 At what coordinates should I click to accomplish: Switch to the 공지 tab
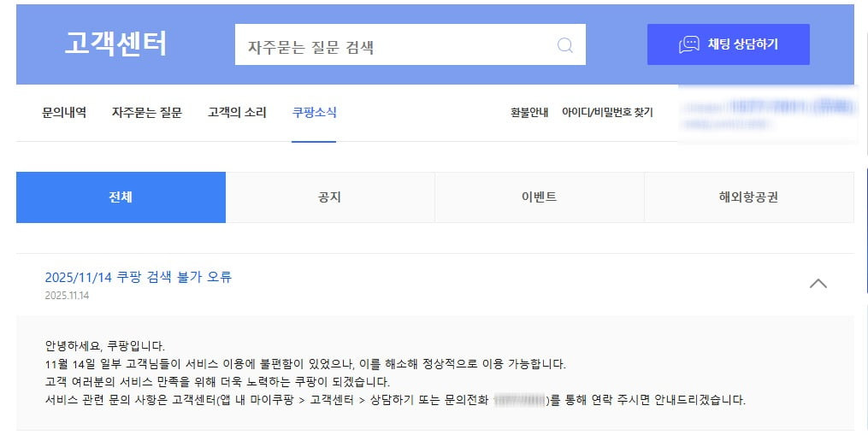pos(330,197)
